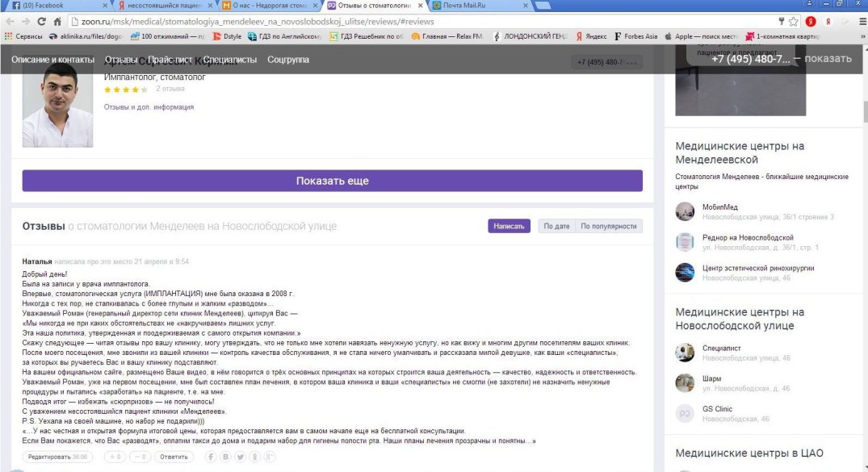Screen dimensions: 868x472
Task: Open the Chrome user profile button
Action: pyautogui.click(x=809, y=4)
